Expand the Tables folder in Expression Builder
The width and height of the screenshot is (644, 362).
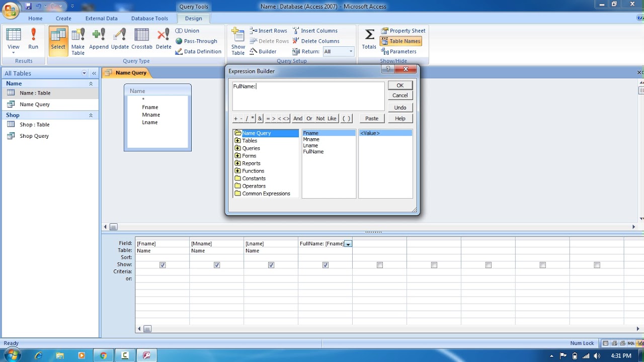click(x=237, y=141)
